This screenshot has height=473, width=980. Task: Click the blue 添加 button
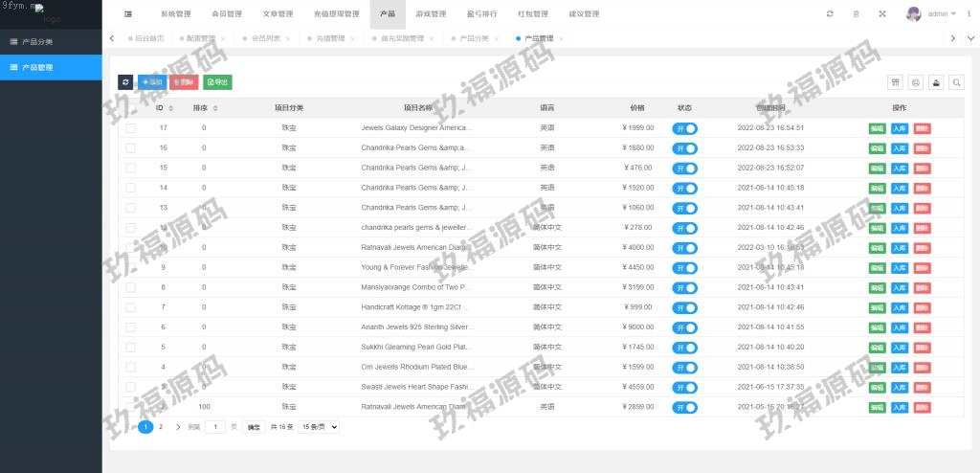(x=151, y=82)
